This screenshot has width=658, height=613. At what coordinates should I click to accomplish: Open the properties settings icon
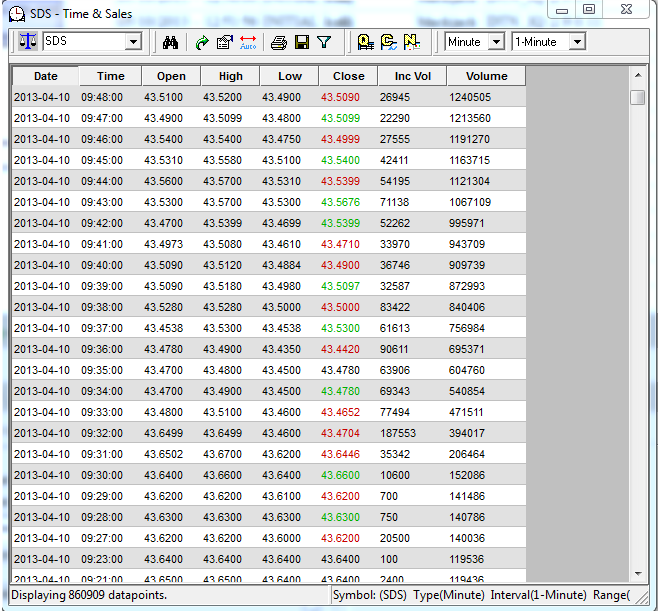225,42
